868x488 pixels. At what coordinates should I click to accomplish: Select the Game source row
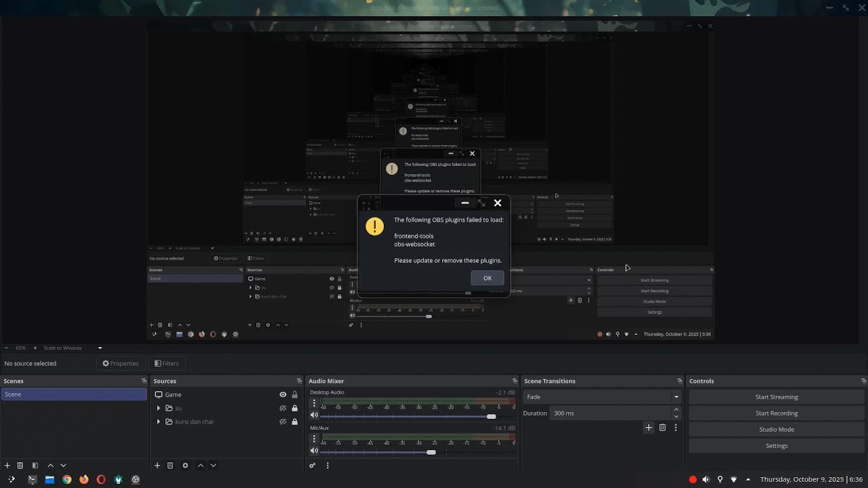(x=226, y=394)
